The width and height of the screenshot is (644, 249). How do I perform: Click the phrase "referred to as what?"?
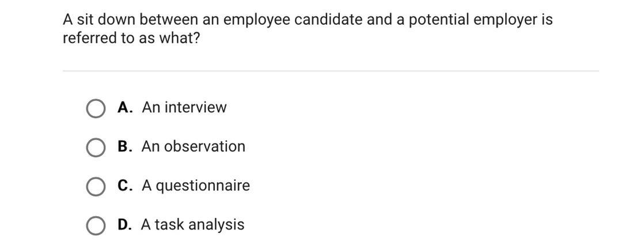(x=131, y=38)
